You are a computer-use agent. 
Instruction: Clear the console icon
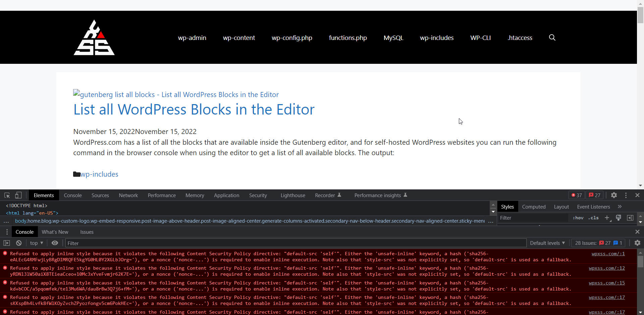19,243
